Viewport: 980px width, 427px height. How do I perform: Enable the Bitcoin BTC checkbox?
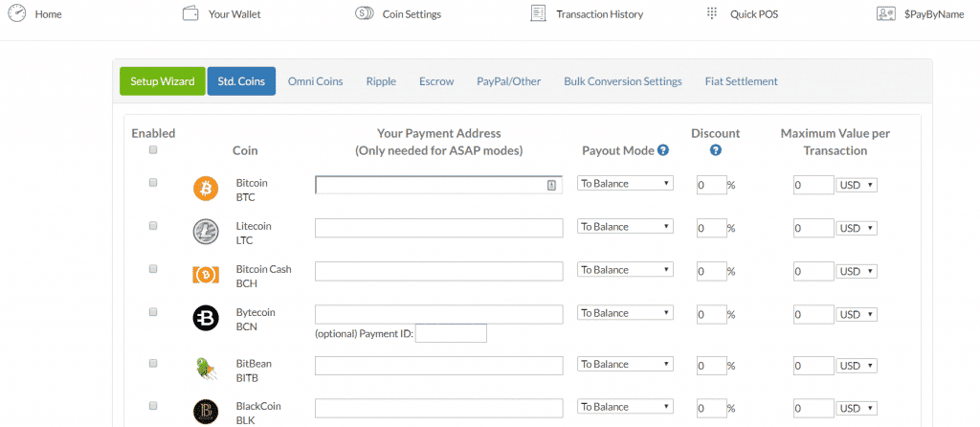point(153,182)
